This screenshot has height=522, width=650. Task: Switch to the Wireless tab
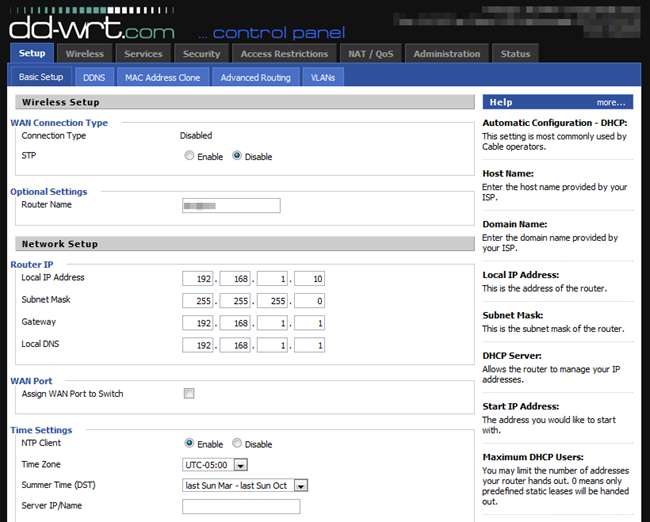[x=84, y=54]
